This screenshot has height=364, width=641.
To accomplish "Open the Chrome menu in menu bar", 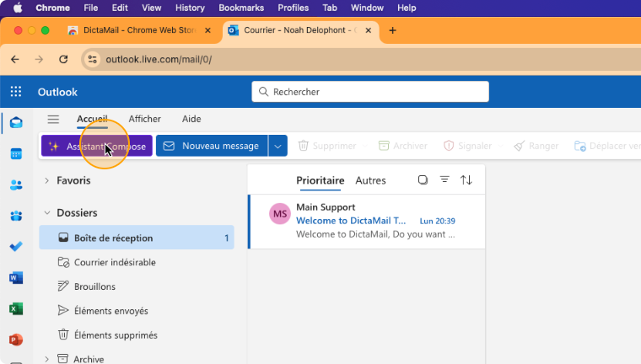I will click(x=53, y=8).
